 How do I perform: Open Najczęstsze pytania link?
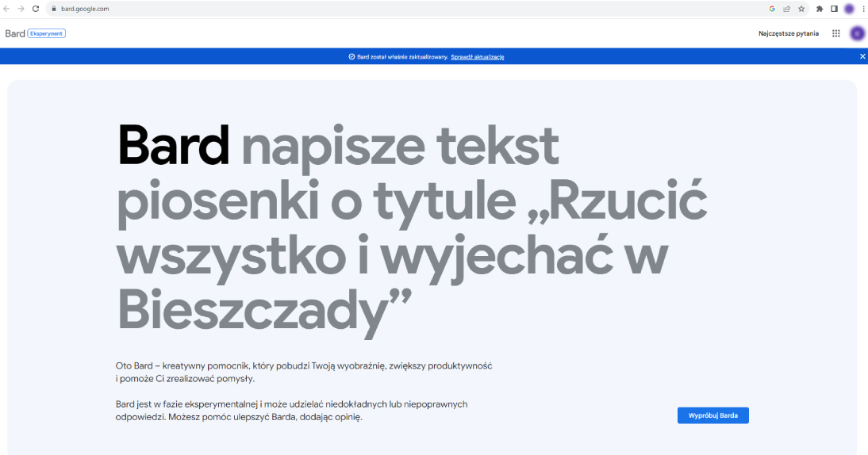coord(789,34)
